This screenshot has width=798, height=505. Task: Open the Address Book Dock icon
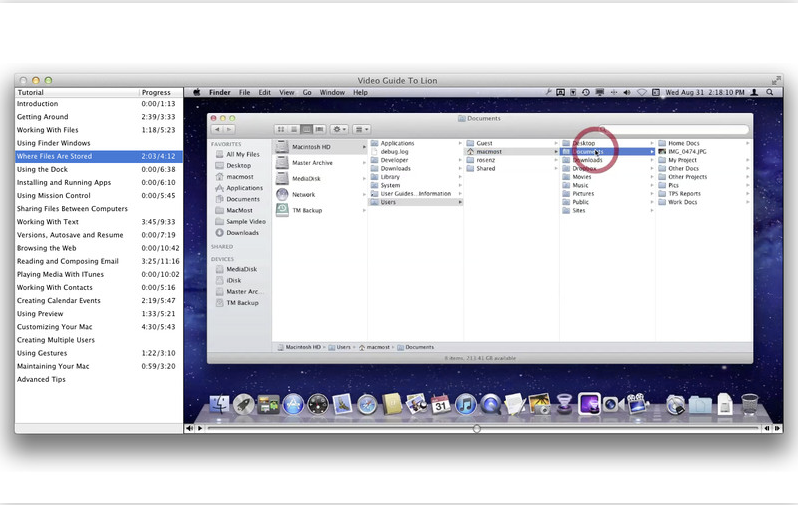(x=392, y=405)
